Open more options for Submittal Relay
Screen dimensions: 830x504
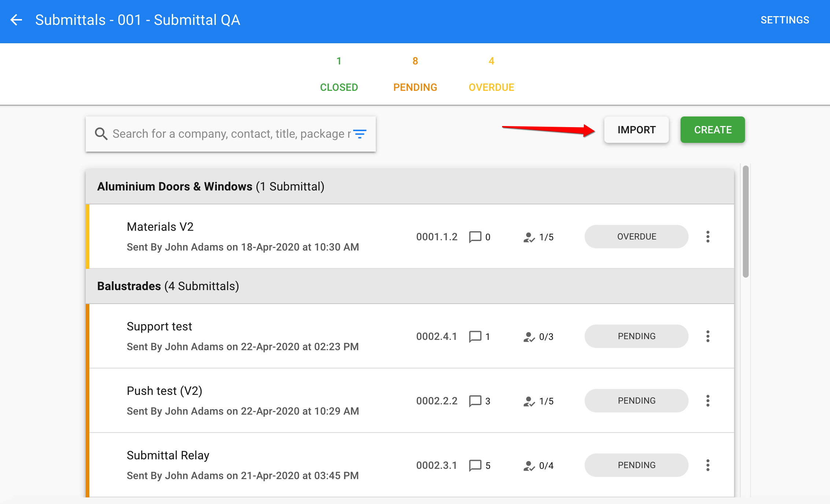708,465
